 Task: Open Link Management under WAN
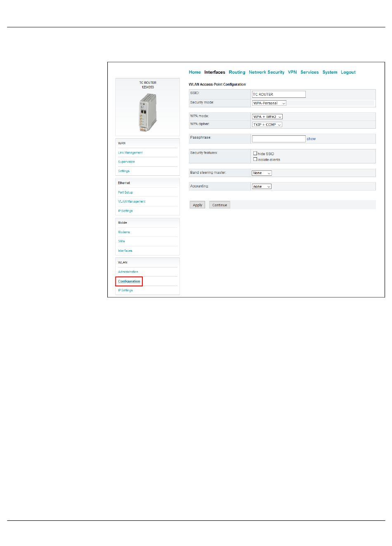pyautogui.click(x=130, y=153)
